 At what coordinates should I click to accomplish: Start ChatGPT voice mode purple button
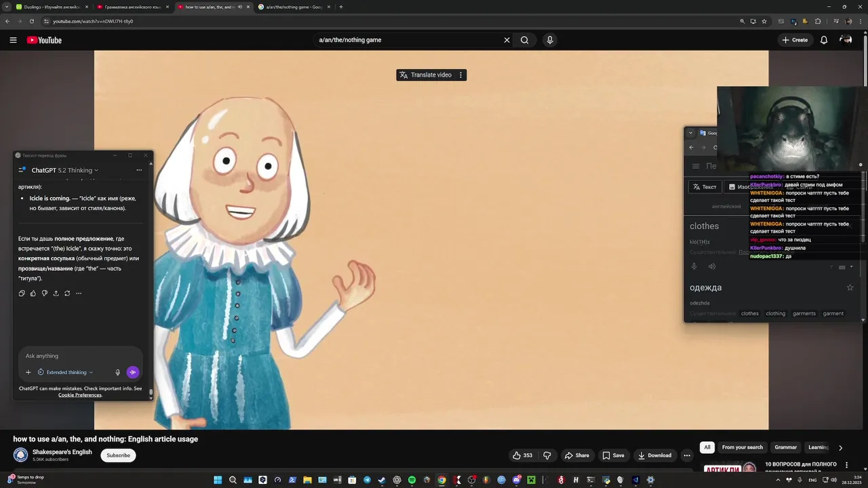[x=133, y=372]
